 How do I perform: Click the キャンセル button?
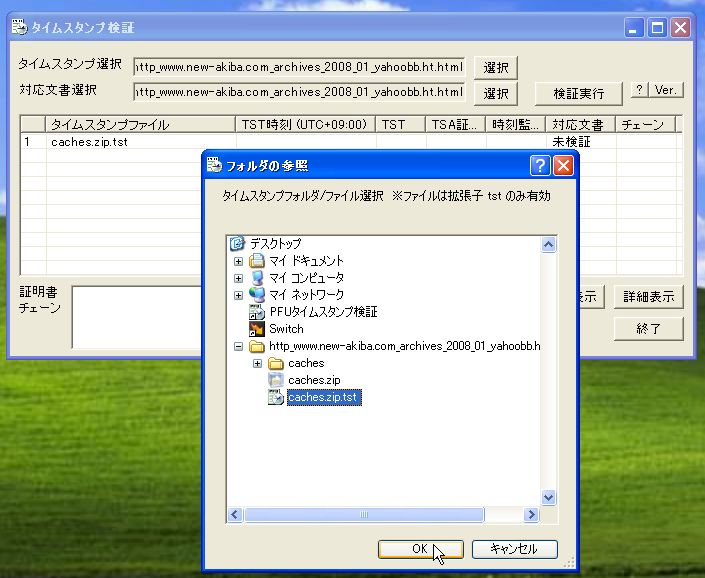[514, 549]
